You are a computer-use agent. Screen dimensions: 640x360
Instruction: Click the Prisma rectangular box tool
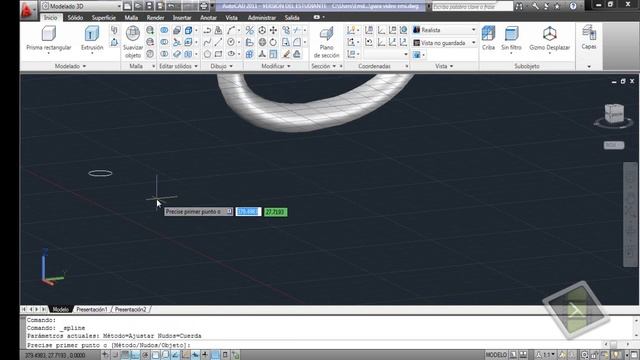point(49,38)
